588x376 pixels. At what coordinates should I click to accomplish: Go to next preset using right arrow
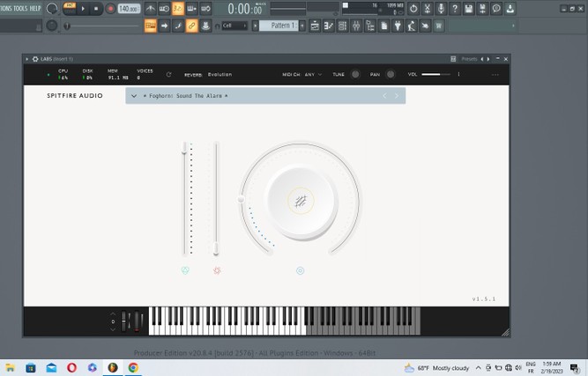click(x=396, y=95)
